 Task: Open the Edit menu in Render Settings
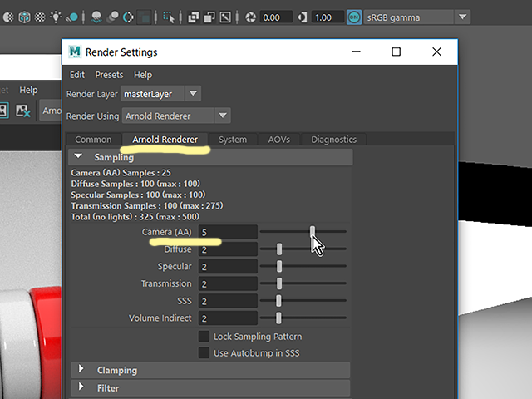[77, 75]
